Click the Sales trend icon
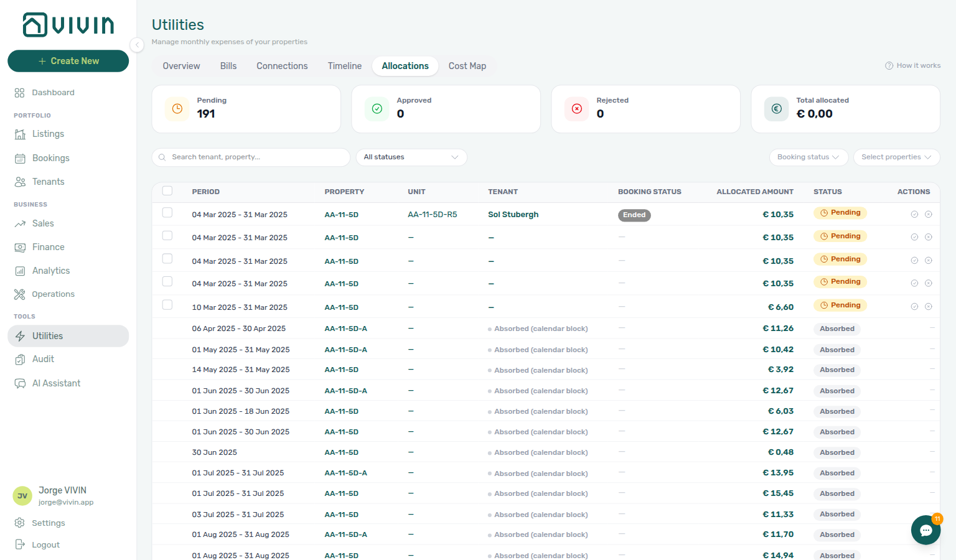The height and width of the screenshot is (560, 956). (x=20, y=223)
